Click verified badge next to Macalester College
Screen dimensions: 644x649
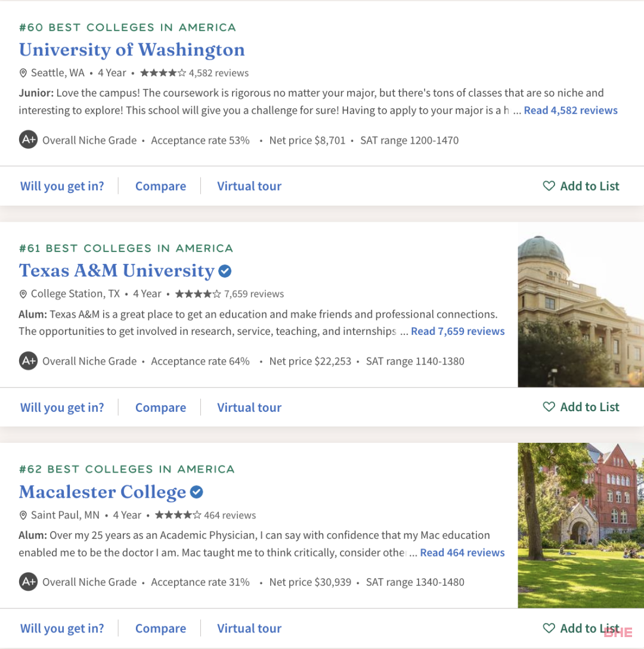pos(196,492)
